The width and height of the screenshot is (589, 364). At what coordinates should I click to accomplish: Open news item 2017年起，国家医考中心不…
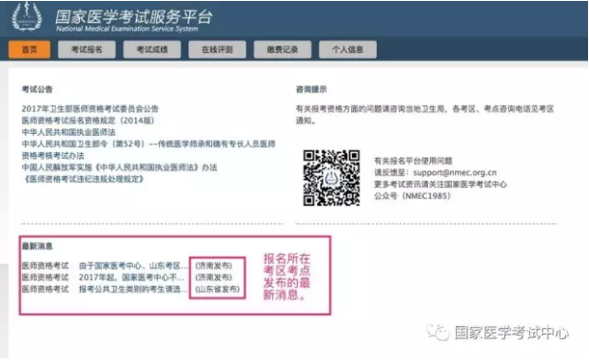[x=131, y=278]
